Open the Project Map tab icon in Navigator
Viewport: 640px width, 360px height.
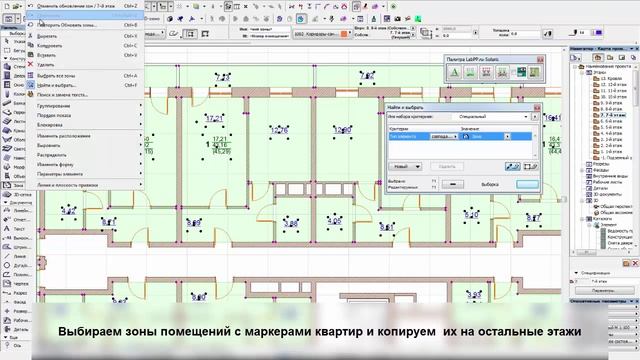[598, 58]
